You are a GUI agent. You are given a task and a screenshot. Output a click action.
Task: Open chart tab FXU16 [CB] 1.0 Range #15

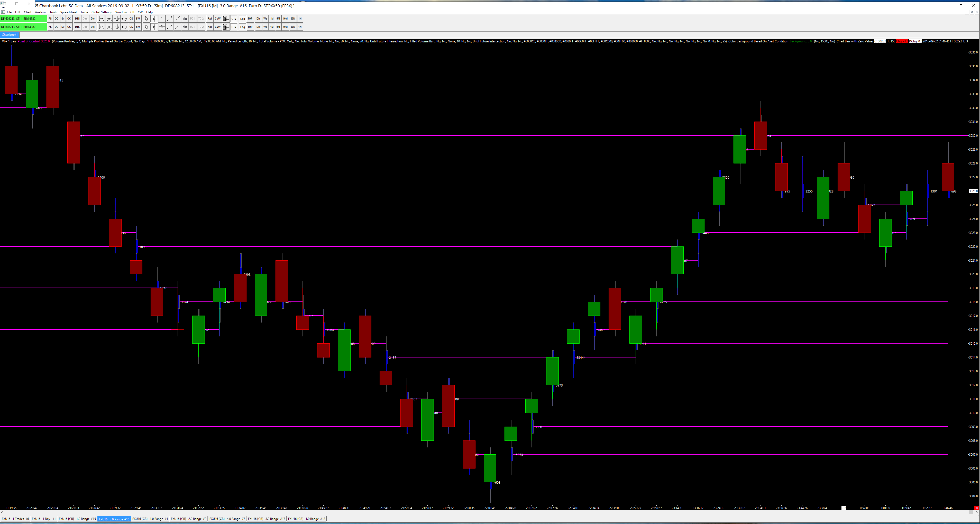[x=77, y=519]
